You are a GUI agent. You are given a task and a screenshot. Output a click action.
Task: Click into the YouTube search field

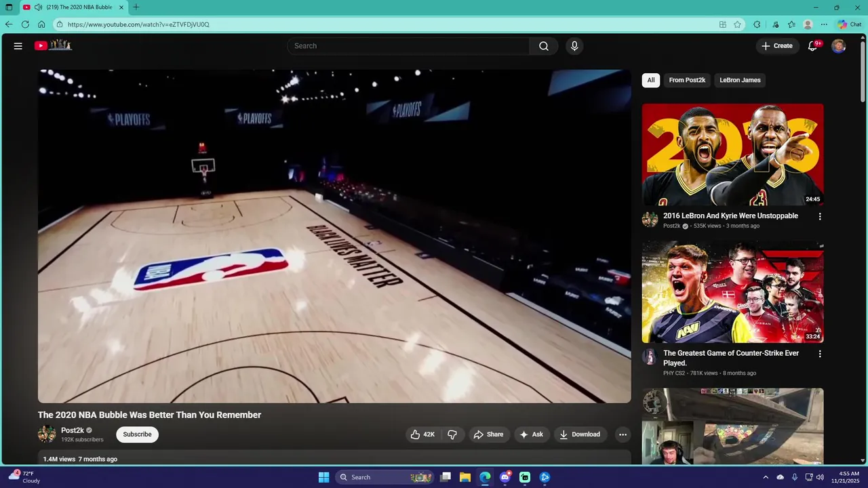click(x=408, y=46)
